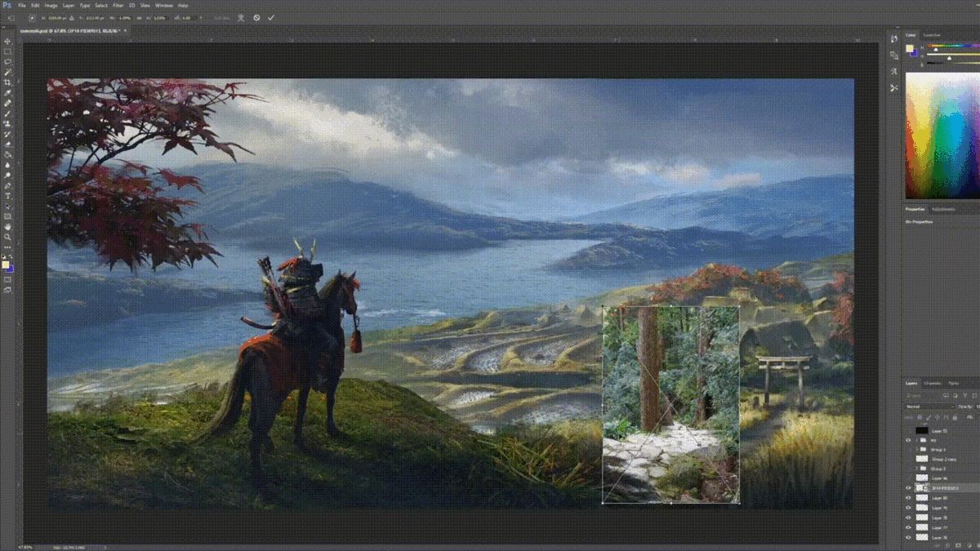Hide Layer 79 with its eye icon

click(908, 508)
